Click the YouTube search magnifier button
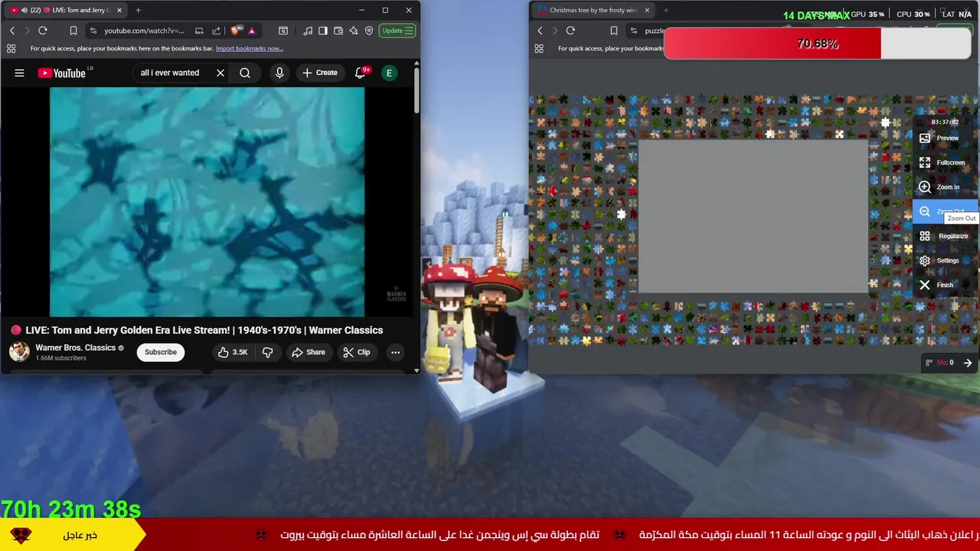Image resolution: width=980 pixels, height=551 pixels. tap(245, 73)
